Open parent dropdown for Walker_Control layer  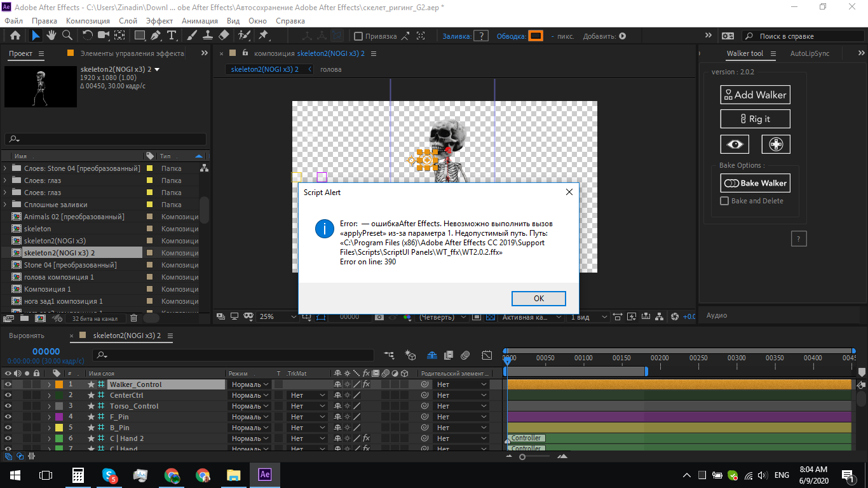coord(461,384)
